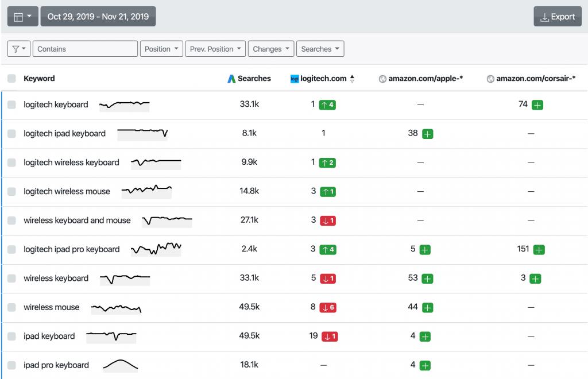Screen dimensions: 588x379
Task: Open the Searches filter dropdown
Action: [x=320, y=49]
